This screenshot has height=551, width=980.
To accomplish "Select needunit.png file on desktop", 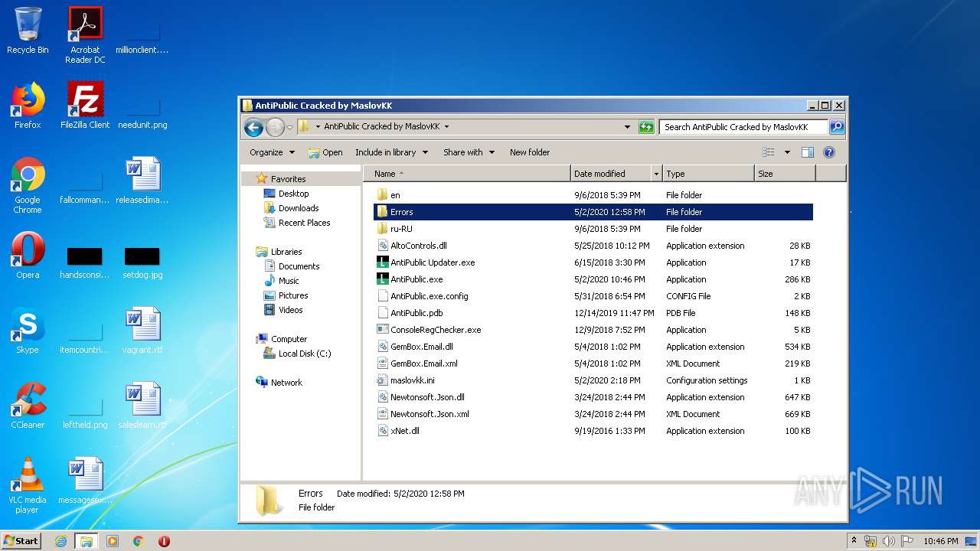I will (x=142, y=112).
